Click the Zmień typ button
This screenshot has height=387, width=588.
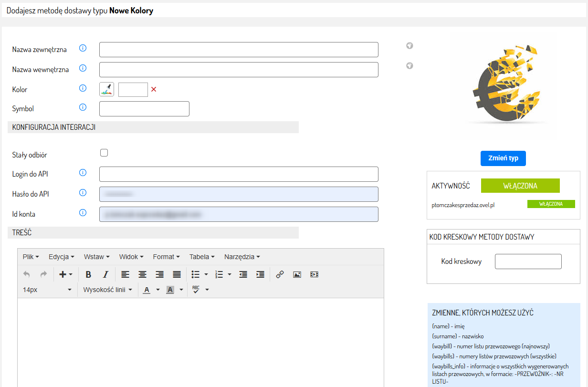[x=503, y=158]
